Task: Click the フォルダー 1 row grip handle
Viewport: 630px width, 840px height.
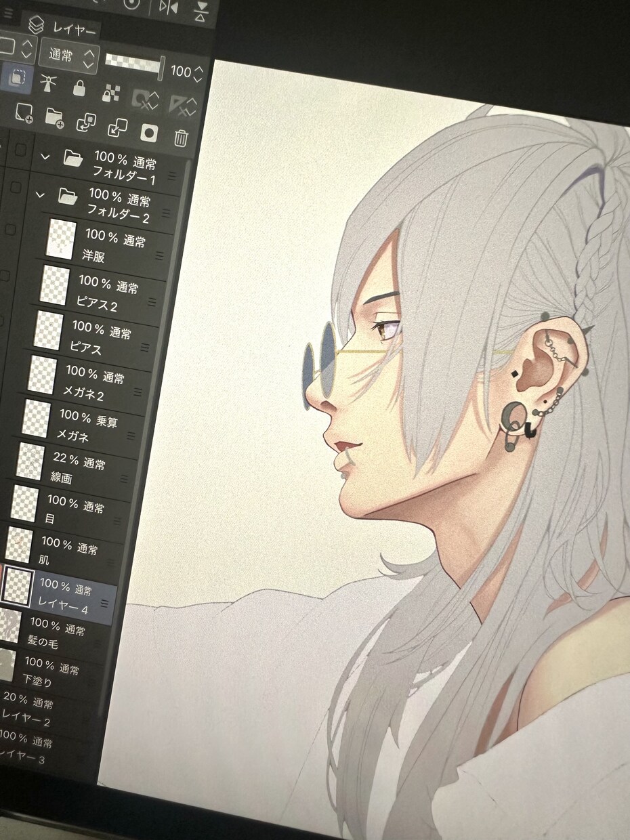Action: [x=171, y=175]
